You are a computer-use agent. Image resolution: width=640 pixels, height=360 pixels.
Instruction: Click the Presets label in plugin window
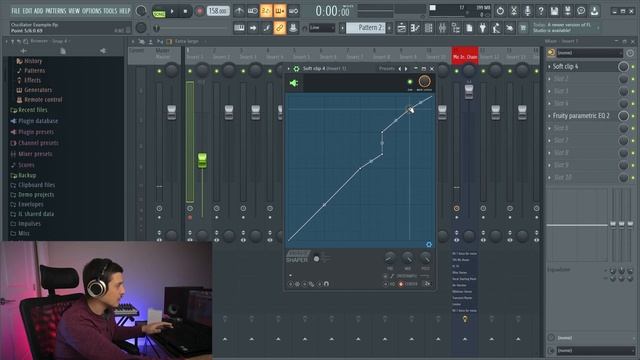386,69
